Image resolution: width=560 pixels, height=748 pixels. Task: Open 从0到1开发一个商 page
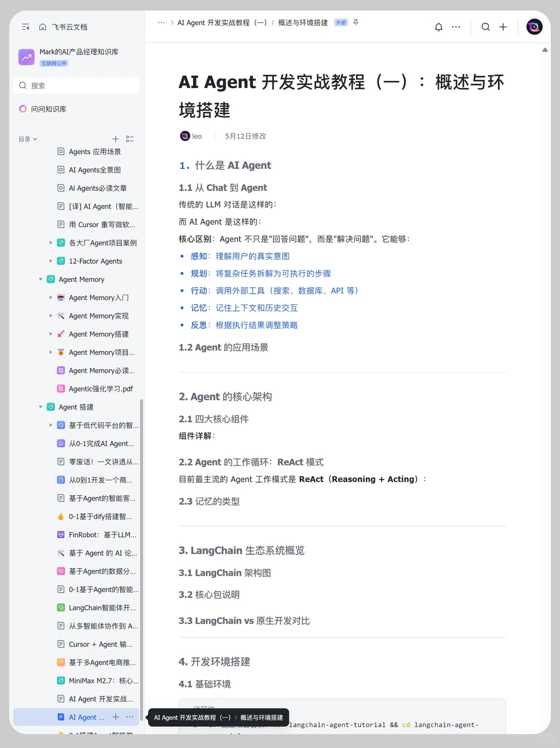pos(101,480)
